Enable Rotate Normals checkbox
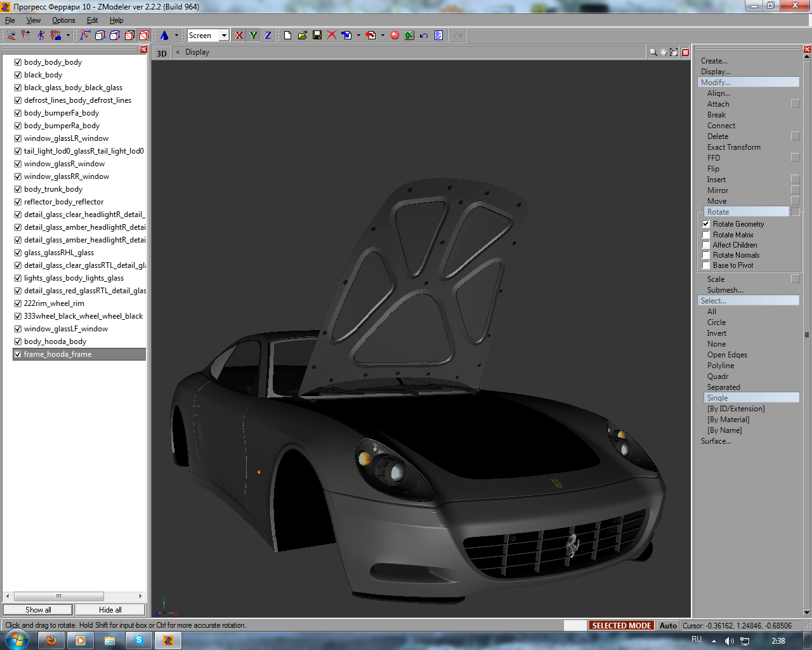Viewport: 812px width, 650px height. click(706, 255)
